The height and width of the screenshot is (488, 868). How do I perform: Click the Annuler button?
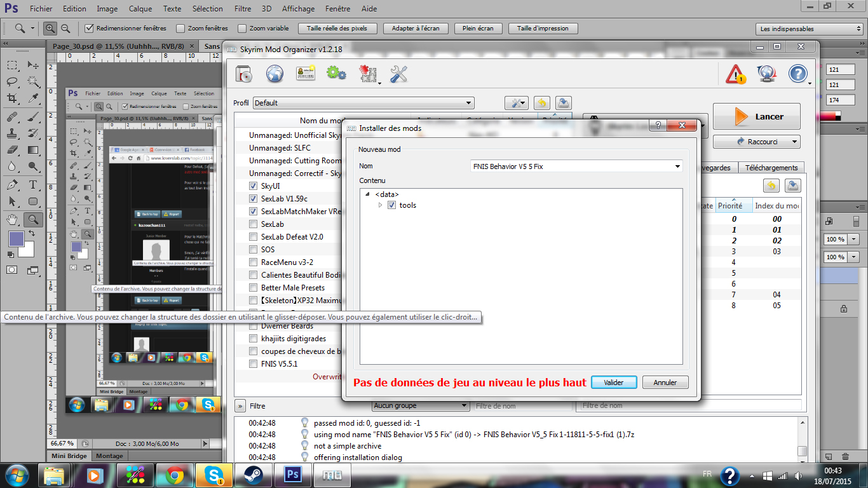(x=665, y=383)
